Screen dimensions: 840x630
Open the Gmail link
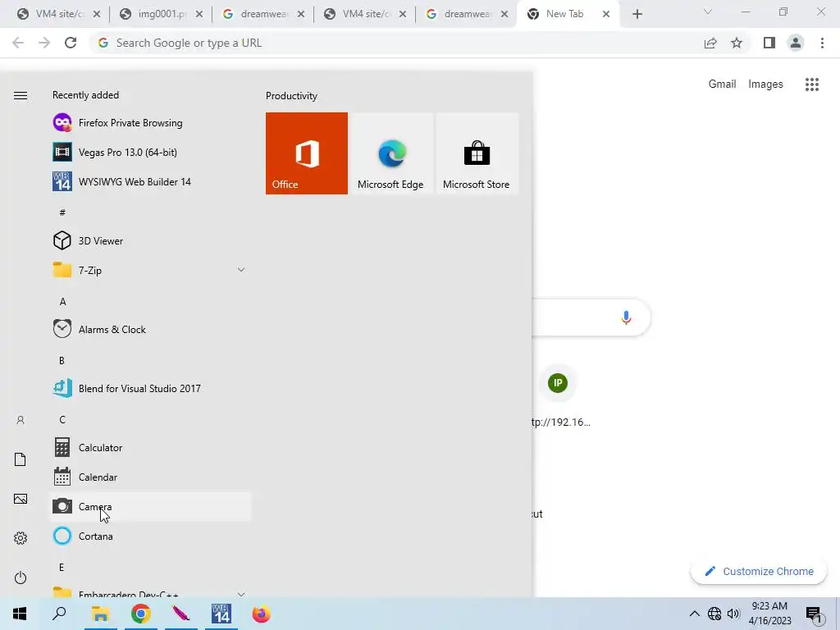[722, 84]
